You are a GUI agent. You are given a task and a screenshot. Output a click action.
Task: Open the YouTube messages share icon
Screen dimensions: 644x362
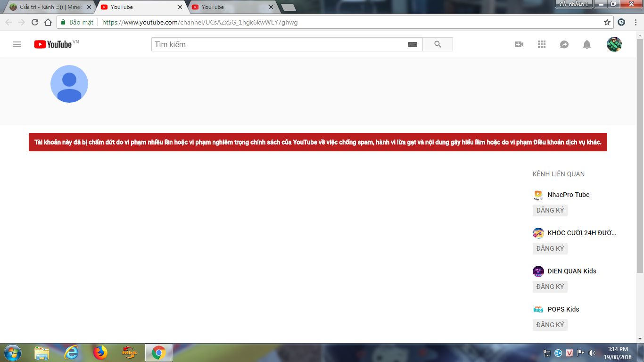(x=564, y=44)
